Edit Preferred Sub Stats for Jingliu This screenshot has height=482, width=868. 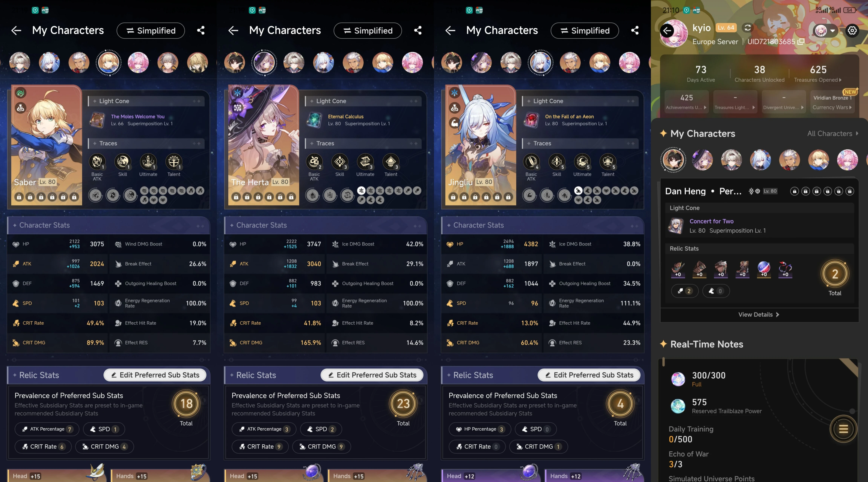589,375
